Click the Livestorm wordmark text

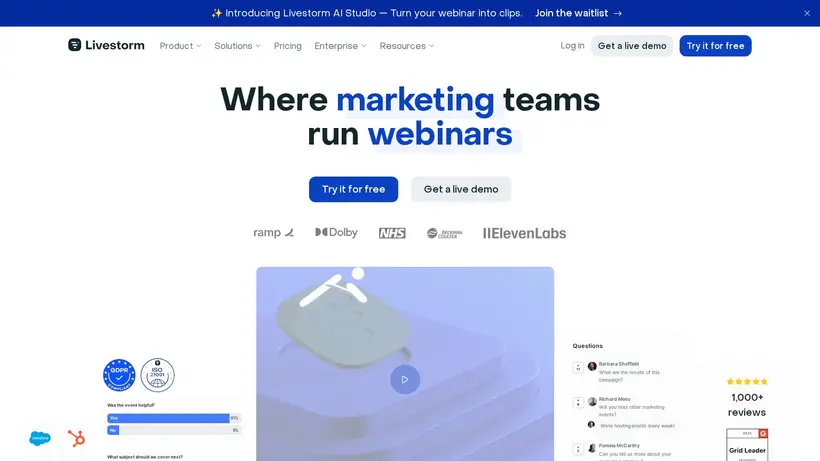click(x=115, y=45)
